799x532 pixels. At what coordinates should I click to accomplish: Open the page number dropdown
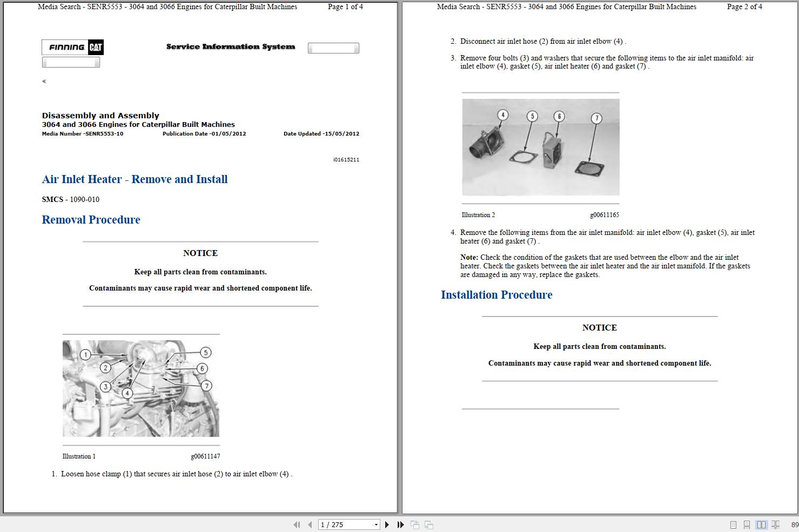[x=377, y=524]
